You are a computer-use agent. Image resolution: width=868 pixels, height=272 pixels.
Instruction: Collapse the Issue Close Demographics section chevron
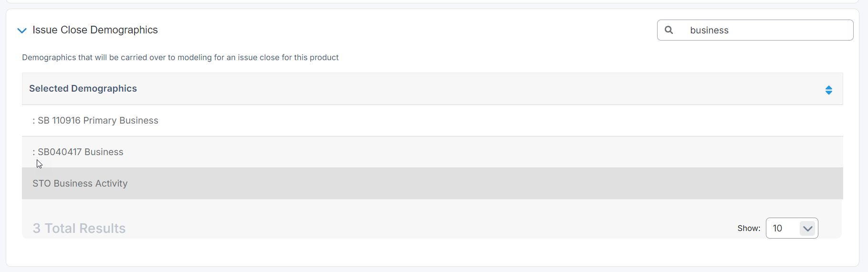tap(21, 31)
